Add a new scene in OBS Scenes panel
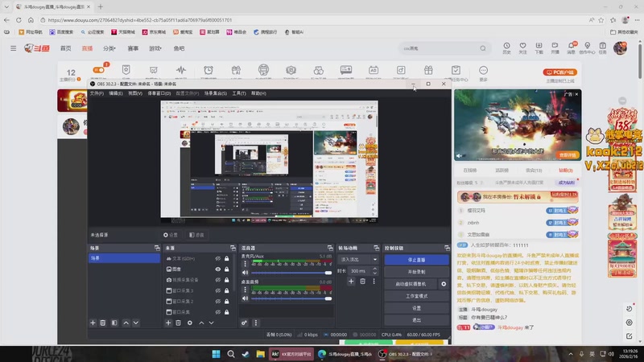The image size is (644, 362). click(93, 323)
